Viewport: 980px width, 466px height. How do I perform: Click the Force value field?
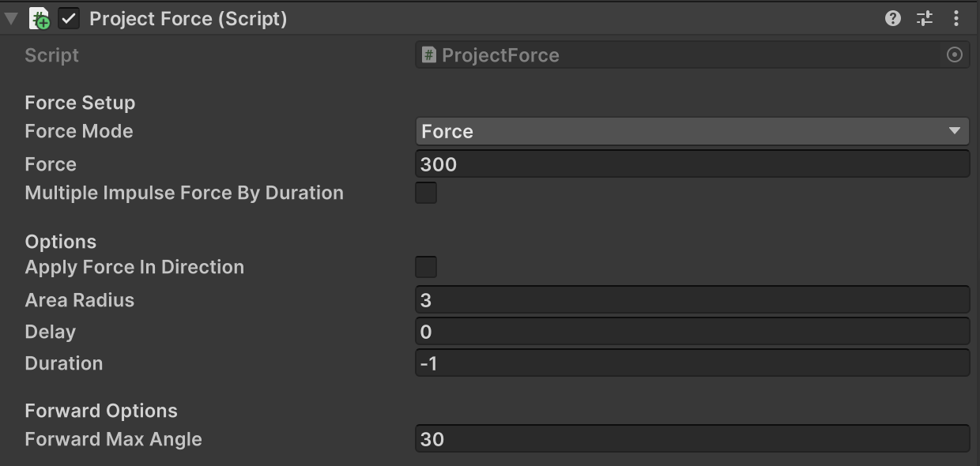692,164
